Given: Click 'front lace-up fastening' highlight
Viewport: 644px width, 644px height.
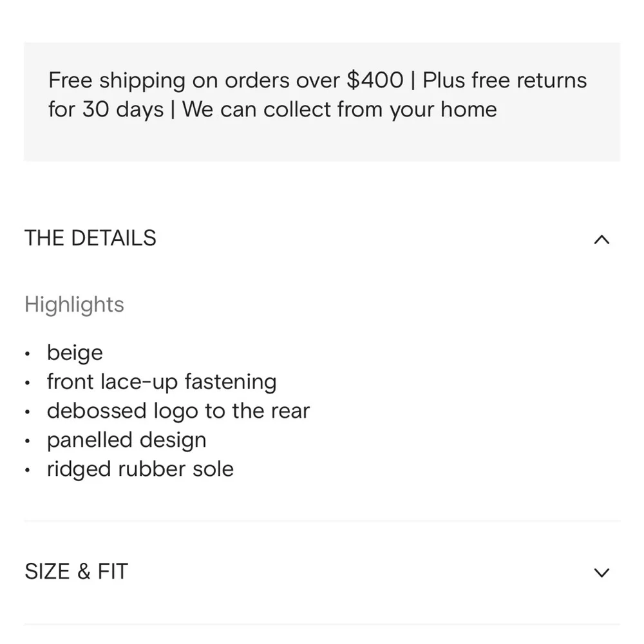Looking at the screenshot, I should (162, 382).
